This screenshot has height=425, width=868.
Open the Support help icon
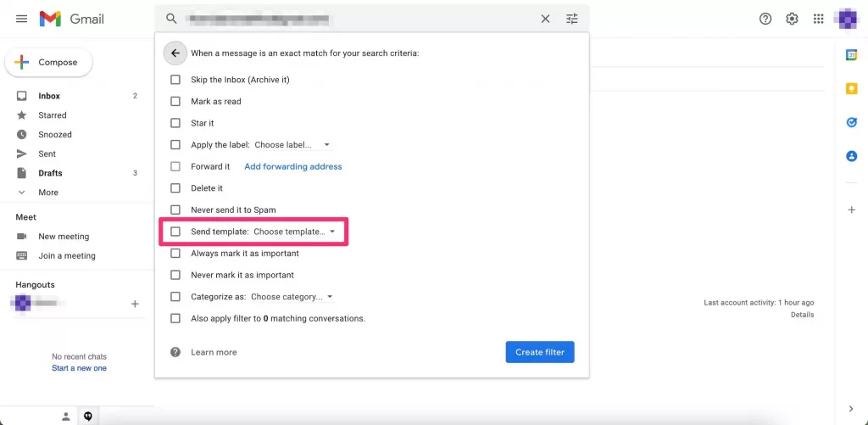coord(765,19)
